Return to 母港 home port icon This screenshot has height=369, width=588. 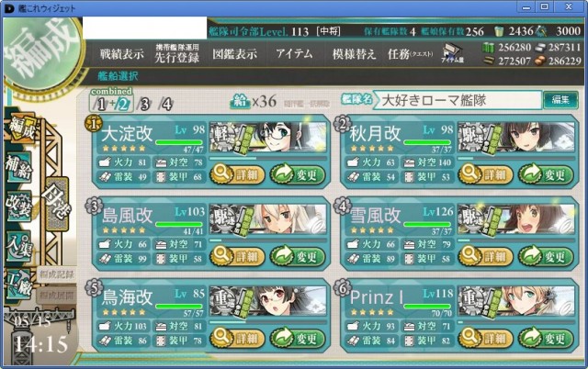(x=57, y=204)
